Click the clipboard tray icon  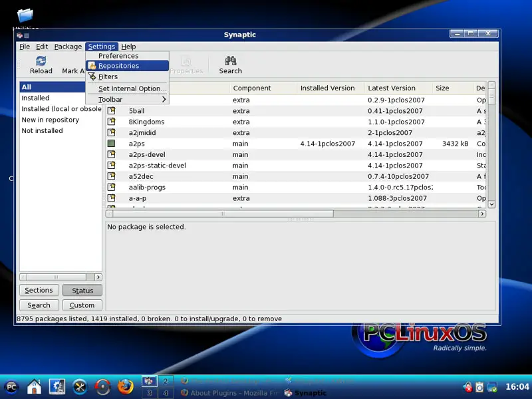pos(479,387)
